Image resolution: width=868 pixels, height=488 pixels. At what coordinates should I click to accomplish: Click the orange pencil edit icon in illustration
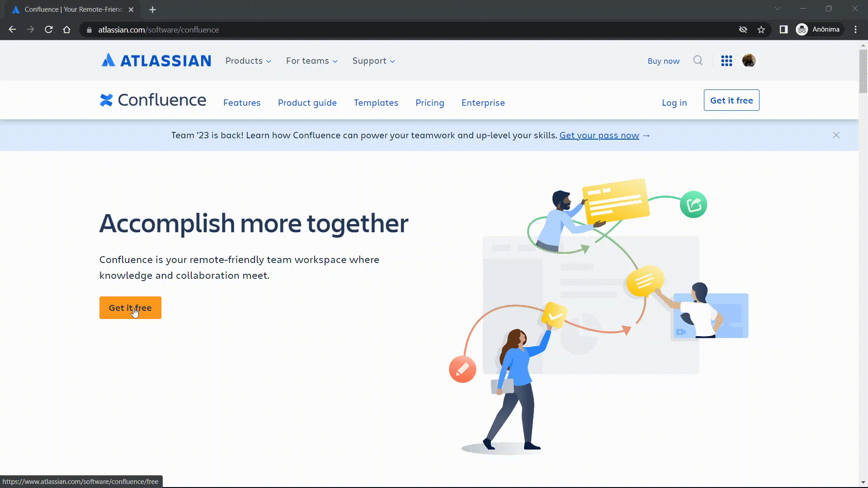coord(462,369)
